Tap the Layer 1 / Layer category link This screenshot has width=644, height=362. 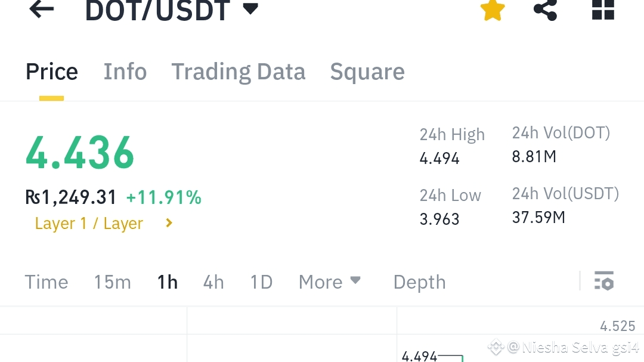(x=89, y=224)
